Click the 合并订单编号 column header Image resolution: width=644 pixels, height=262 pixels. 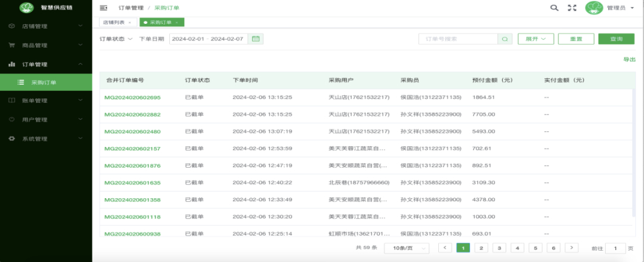[x=125, y=80]
